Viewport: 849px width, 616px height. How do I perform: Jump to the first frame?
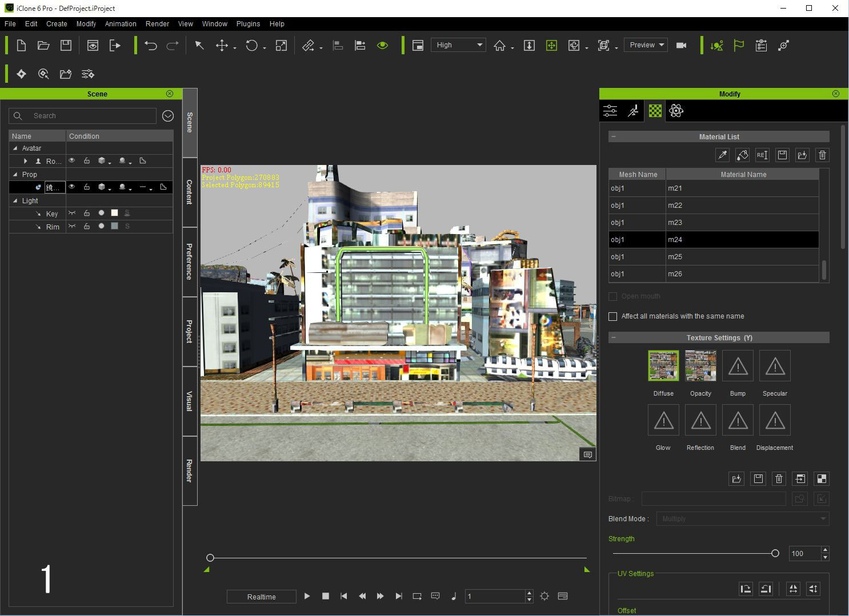[344, 597]
